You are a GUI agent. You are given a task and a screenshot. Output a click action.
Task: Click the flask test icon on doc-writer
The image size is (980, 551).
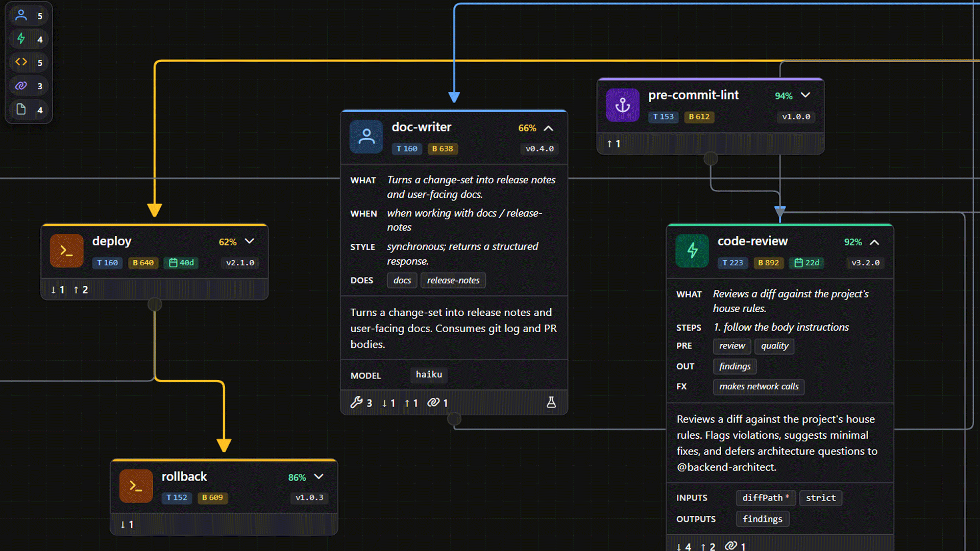[x=551, y=403]
